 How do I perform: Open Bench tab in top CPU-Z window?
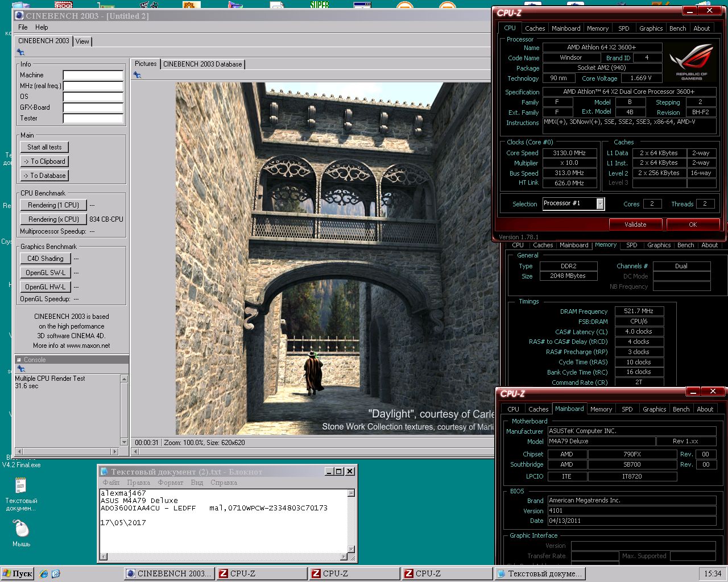click(677, 28)
